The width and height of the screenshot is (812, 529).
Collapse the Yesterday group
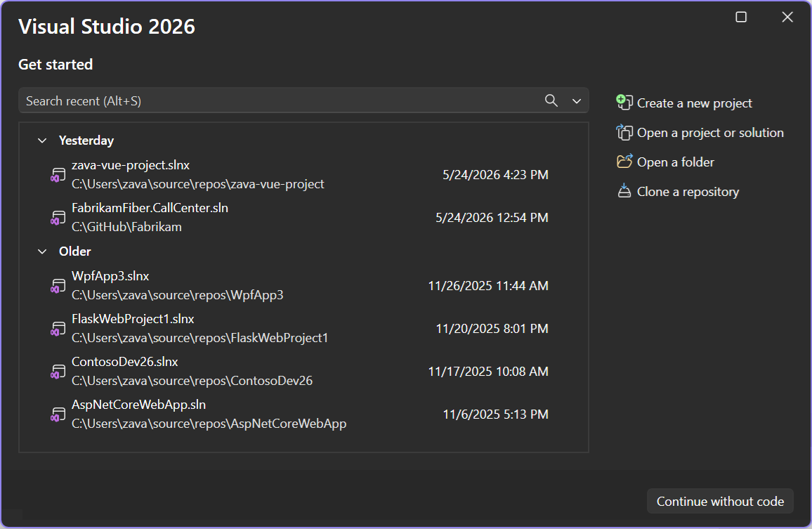pyautogui.click(x=42, y=141)
